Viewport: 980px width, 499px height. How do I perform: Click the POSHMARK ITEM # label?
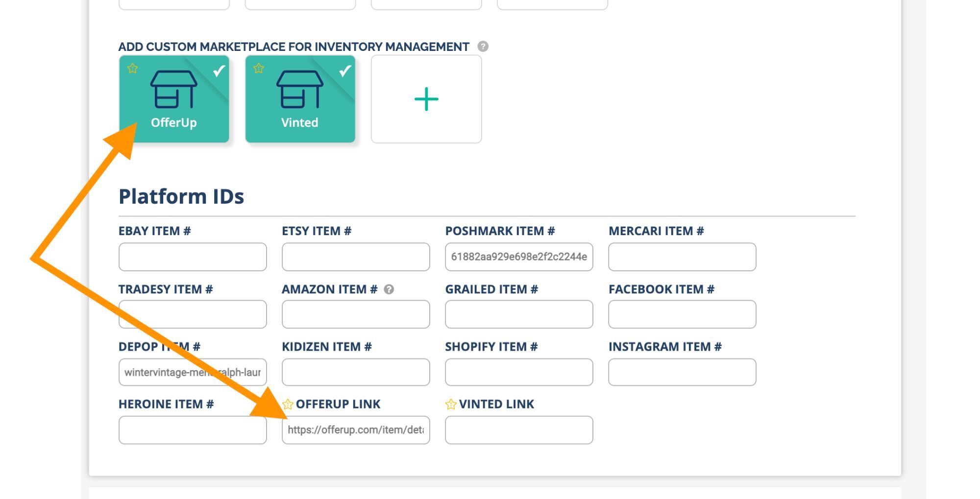click(x=500, y=231)
